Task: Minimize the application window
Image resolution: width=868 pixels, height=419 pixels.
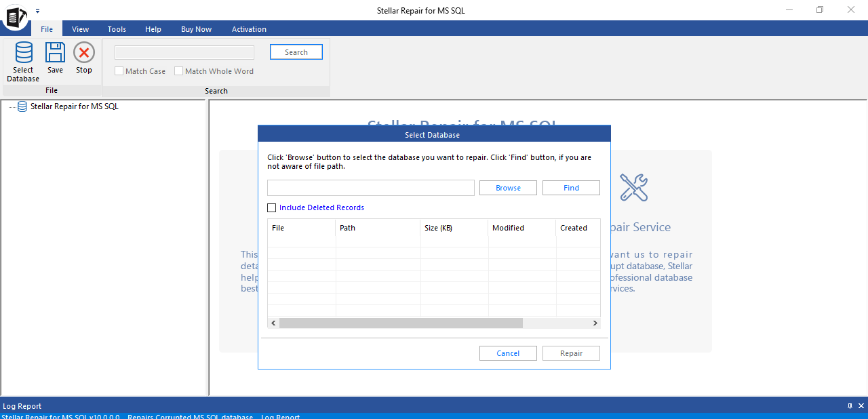Action: tap(788, 9)
